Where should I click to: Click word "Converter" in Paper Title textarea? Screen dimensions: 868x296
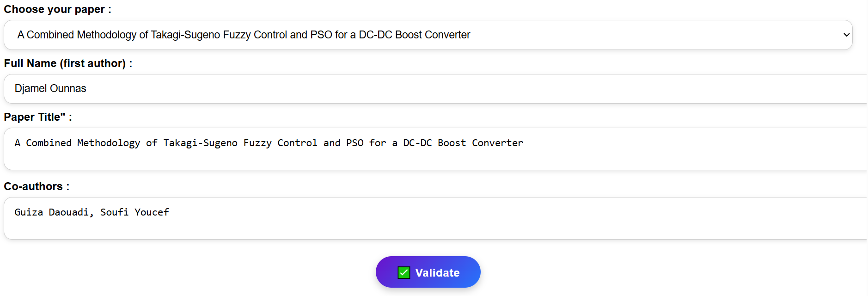(x=497, y=143)
